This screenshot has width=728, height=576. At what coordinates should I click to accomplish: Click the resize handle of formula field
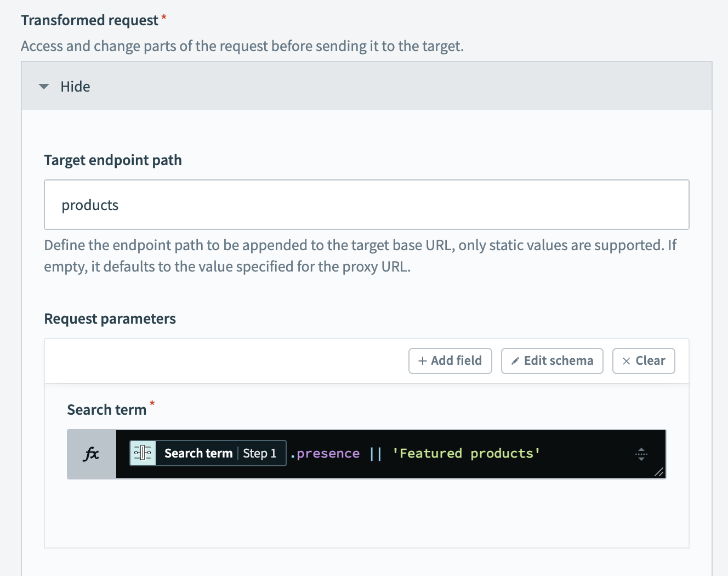659,472
